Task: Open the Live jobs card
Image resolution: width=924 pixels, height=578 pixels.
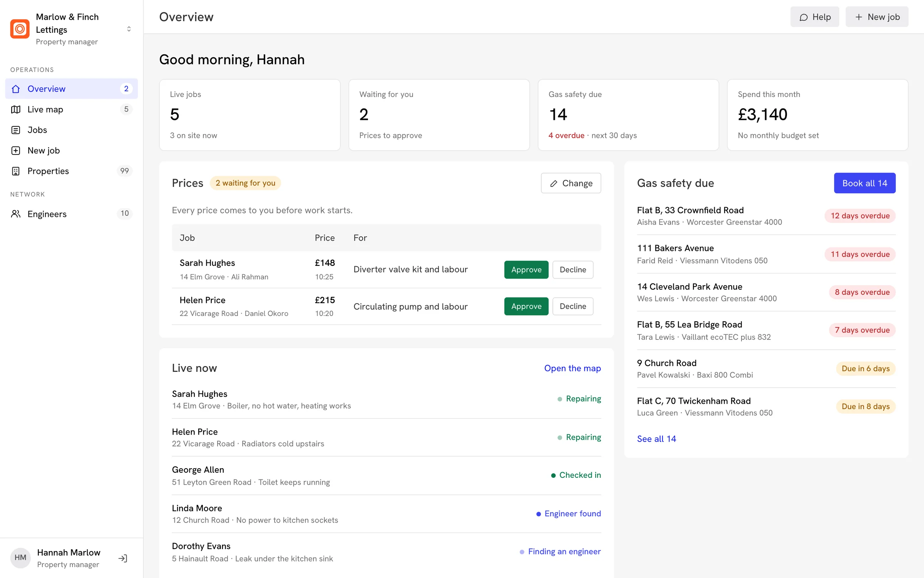Action: (249, 115)
